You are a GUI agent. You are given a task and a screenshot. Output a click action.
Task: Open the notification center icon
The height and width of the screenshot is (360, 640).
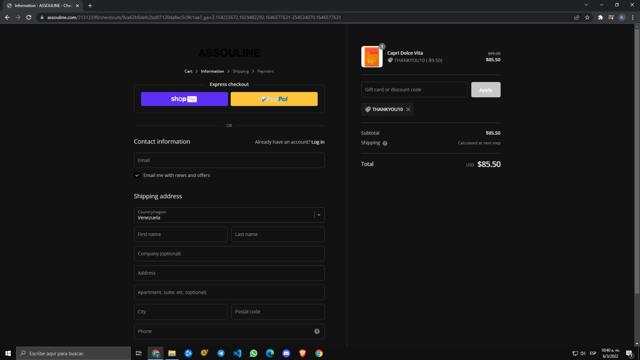click(629, 353)
